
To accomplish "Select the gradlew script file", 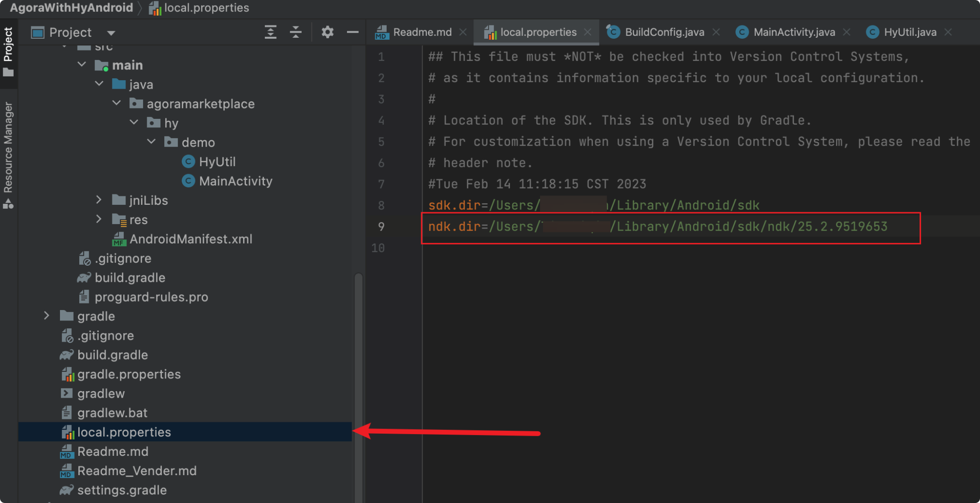I will (x=101, y=394).
